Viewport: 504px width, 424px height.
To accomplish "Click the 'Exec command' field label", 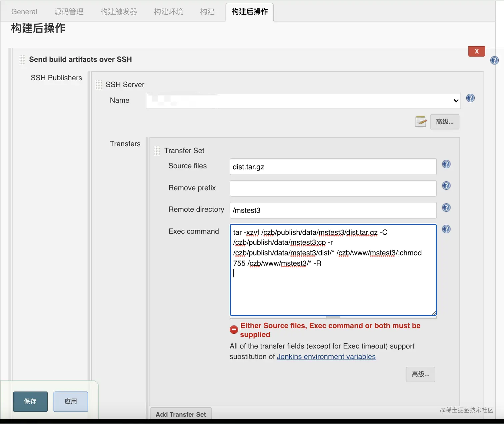I will tap(194, 231).
